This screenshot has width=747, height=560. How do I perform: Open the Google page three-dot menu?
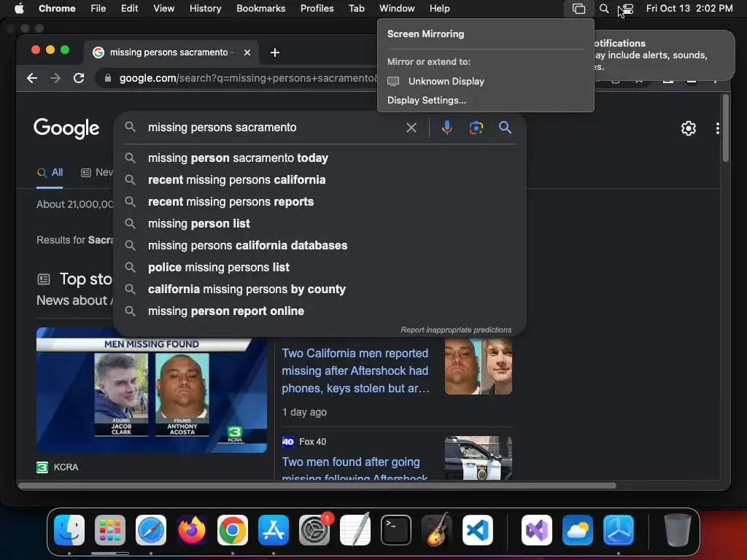point(718,128)
